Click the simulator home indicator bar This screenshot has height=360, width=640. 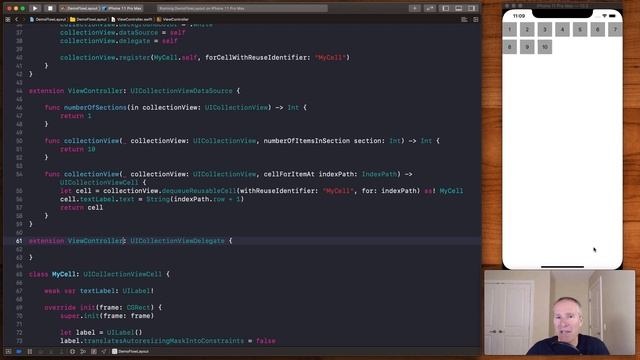pos(562,267)
